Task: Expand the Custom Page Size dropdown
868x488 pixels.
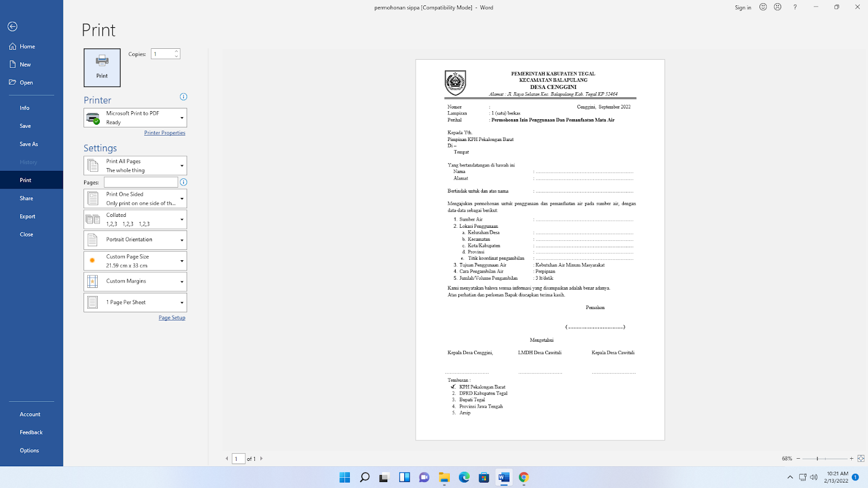Action: pos(135,261)
